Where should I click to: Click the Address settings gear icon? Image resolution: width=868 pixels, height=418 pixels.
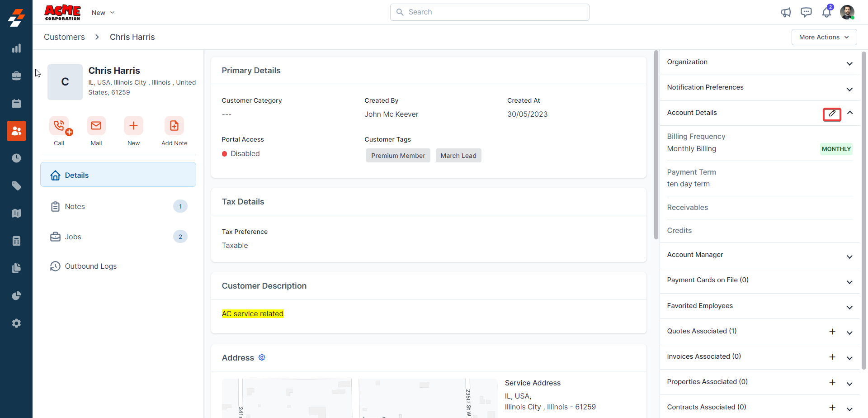[262, 357]
